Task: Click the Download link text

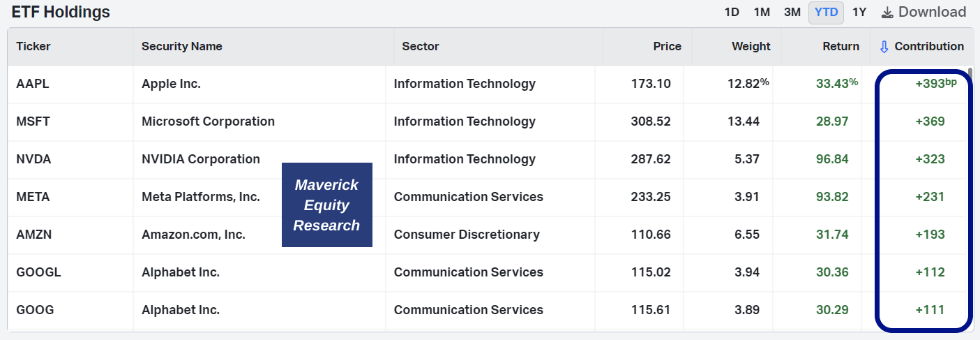Action: (933, 13)
